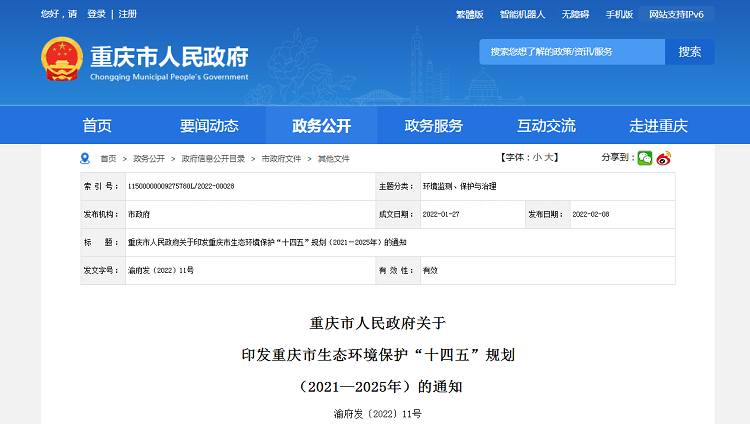Open the 互动交流 navigation tab
This screenshot has height=424, width=750.
pyautogui.click(x=546, y=125)
